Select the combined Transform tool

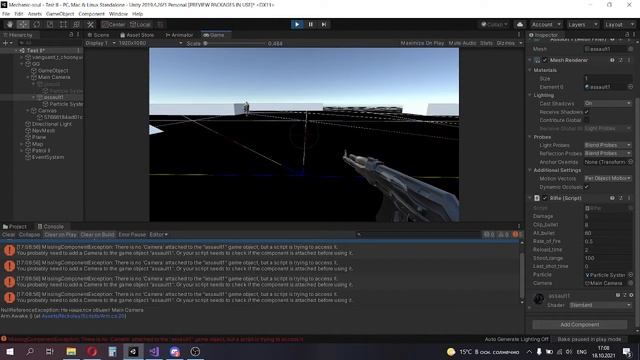(x=77, y=24)
